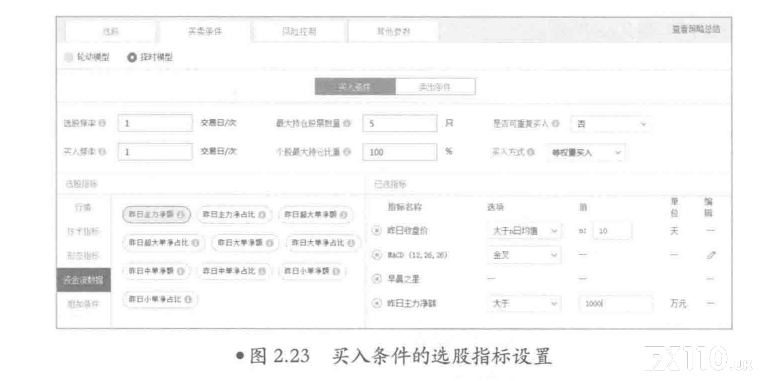Open info icon inside 昨日小单净占比 chip
Screen dimensions: 778x381
[x=188, y=300]
